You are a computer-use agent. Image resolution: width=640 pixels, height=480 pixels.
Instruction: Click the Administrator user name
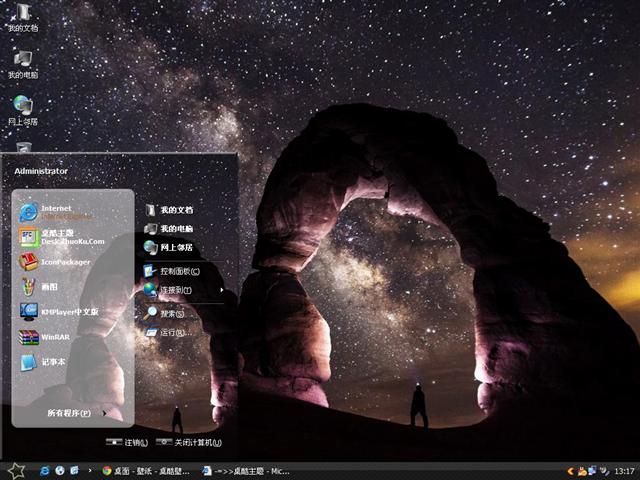41,171
